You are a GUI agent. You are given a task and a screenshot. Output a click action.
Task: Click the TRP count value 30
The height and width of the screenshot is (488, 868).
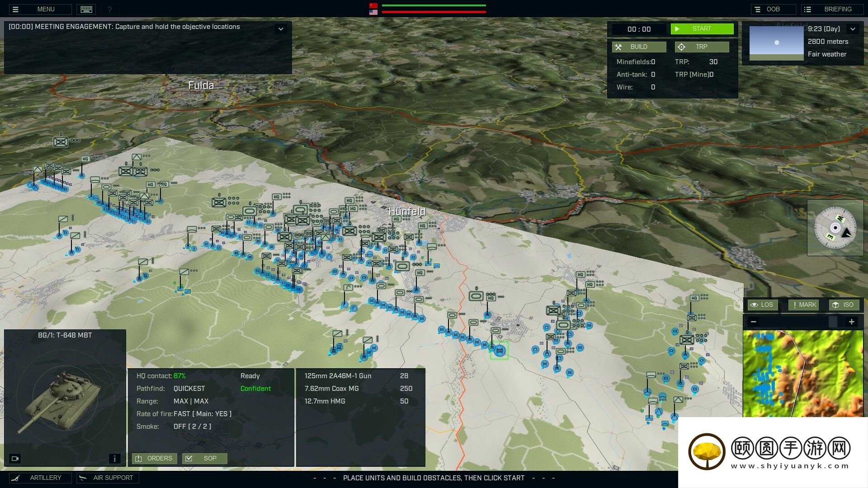(x=713, y=62)
